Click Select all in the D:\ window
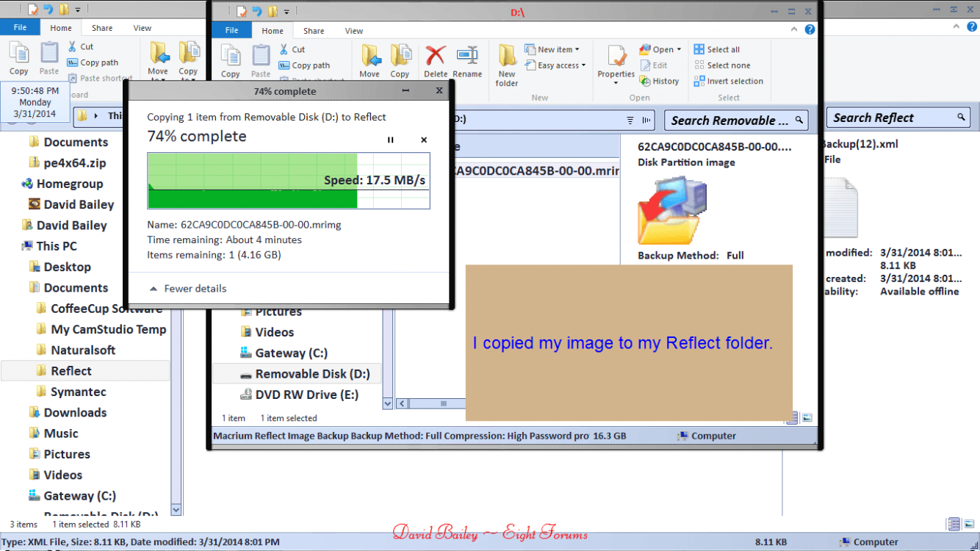The width and height of the screenshot is (980, 551). [x=717, y=49]
